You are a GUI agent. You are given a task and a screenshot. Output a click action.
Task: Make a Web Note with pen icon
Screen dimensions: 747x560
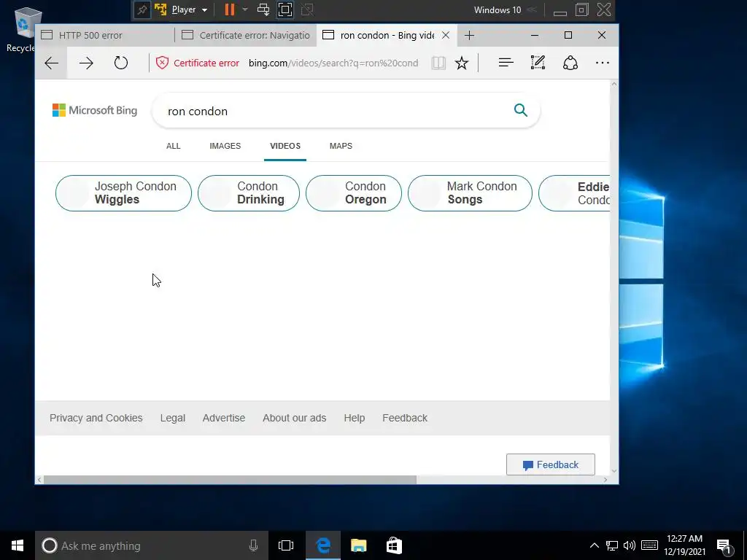tap(538, 63)
